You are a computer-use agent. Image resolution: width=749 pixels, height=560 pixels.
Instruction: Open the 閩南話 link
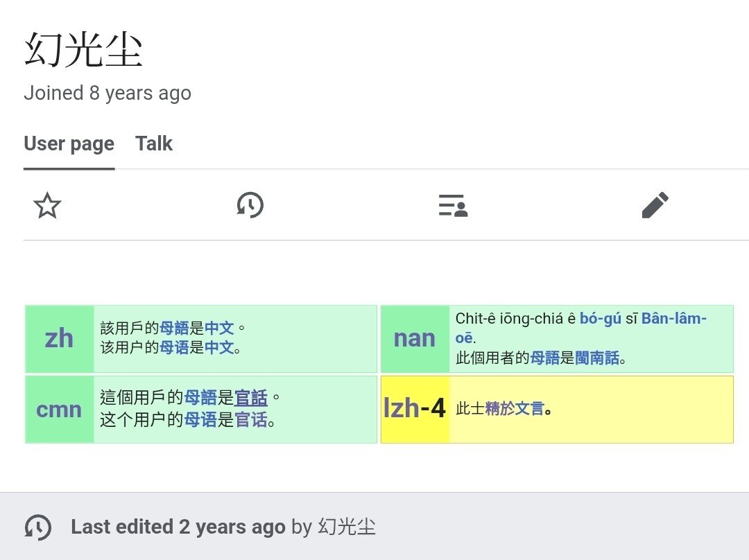point(597,358)
